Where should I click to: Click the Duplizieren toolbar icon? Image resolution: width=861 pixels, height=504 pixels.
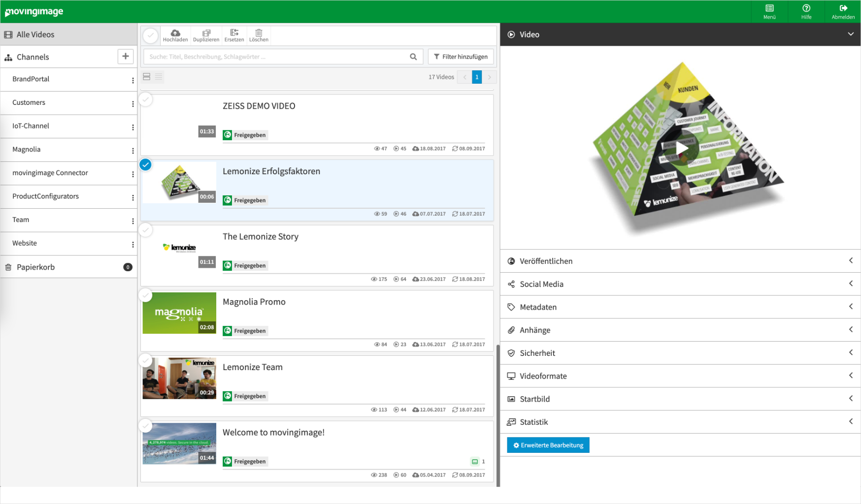tap(206, 33)
